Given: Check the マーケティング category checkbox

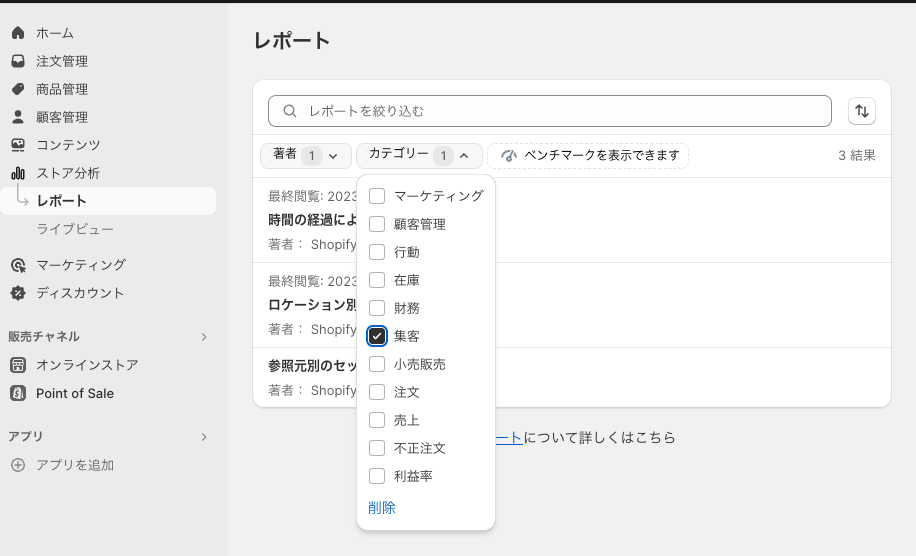Looking at the screenshot, I should 377,196.
